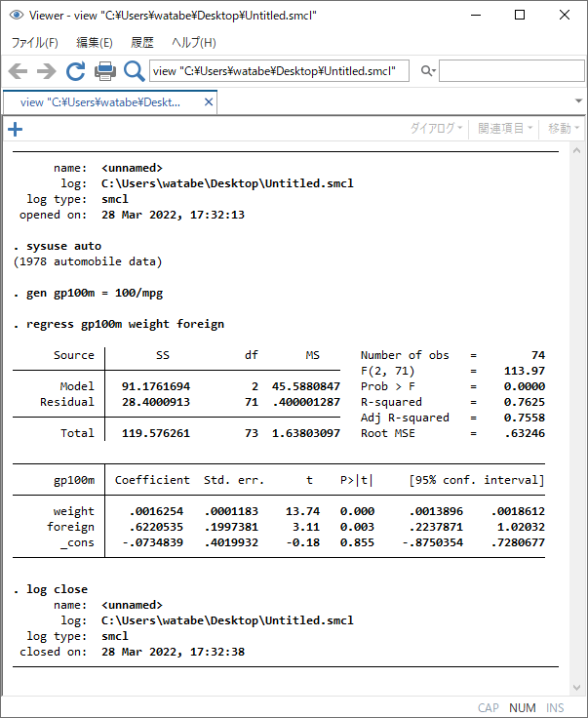Click the foreign coefficient .6220535
The image size is (588, 718).
click(156, 527)
